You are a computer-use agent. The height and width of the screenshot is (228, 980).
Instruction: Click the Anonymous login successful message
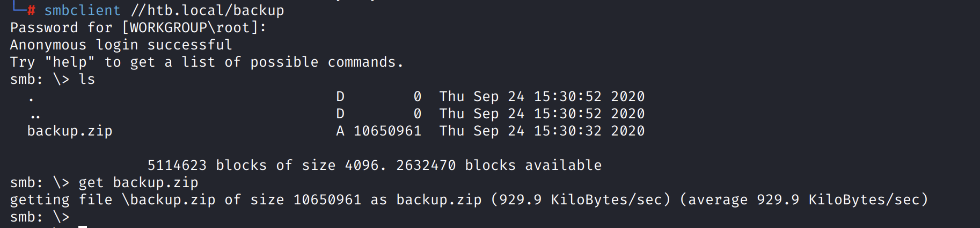pos(121,45)
